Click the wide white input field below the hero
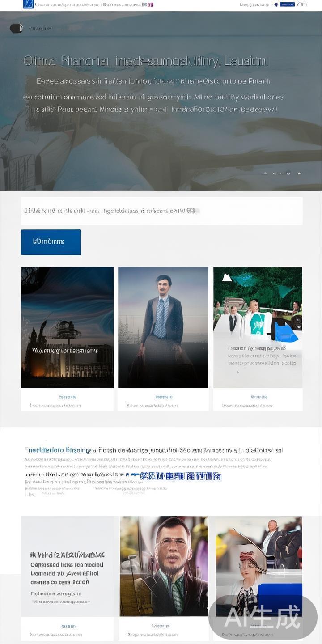 point(161,210)
